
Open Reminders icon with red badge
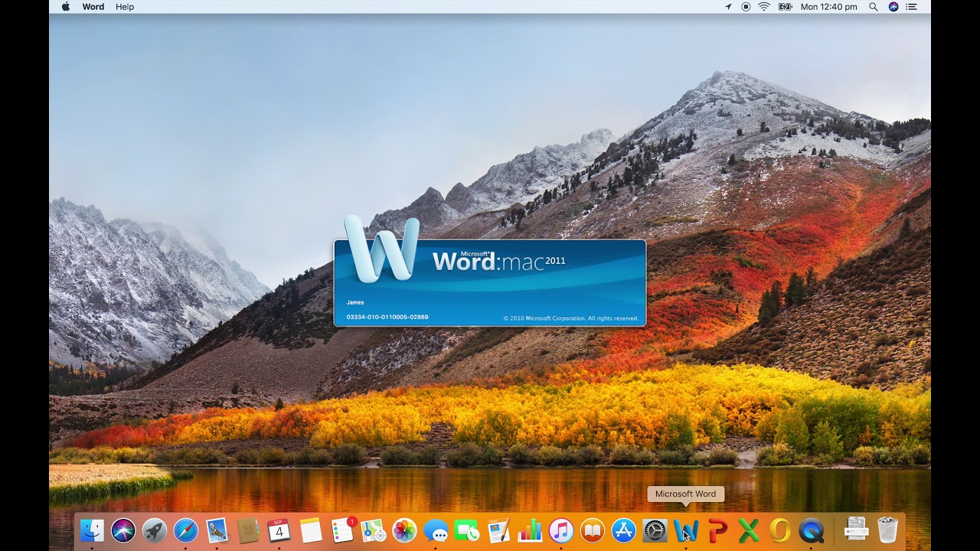point(342,530)
